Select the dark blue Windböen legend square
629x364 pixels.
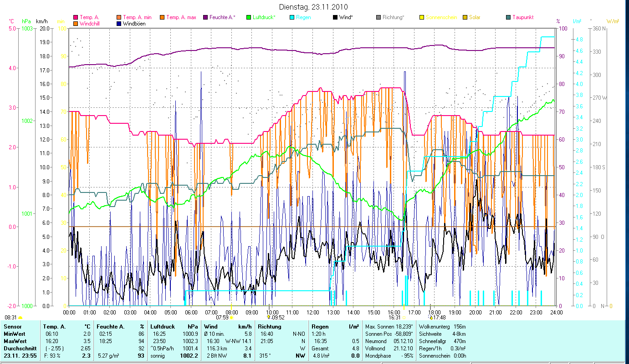click(x=119, y=23)
